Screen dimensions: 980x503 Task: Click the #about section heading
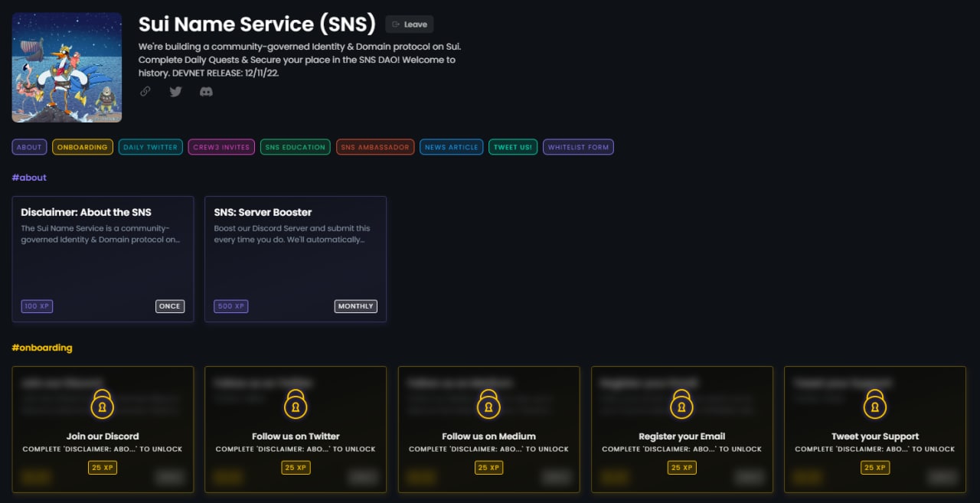pyautogui.click(x=29, y=178)
